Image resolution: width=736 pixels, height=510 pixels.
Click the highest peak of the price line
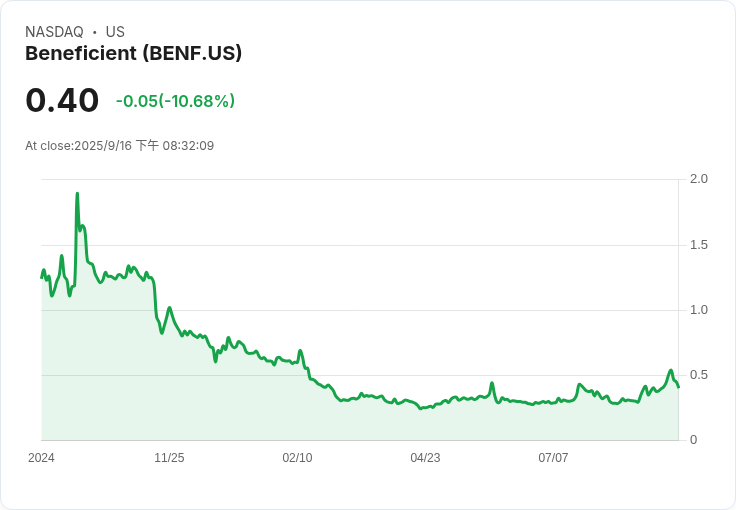[77, 194]
